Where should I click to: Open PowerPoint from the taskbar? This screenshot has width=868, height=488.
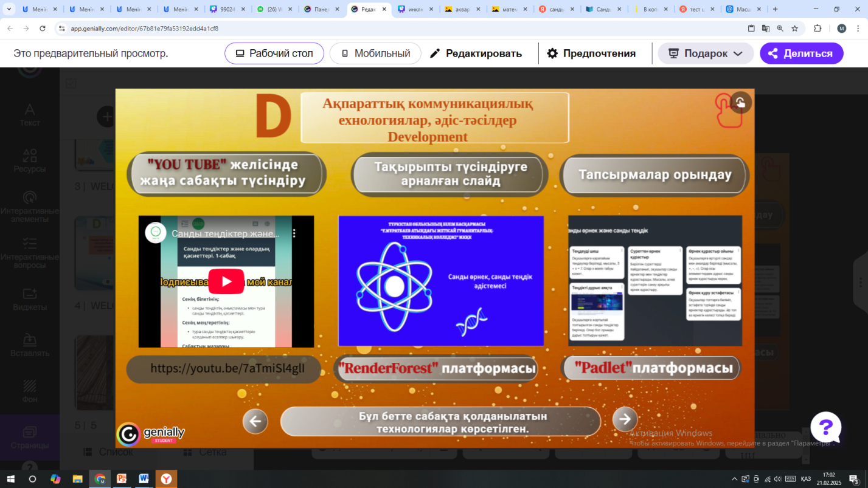(x=122, y=479)
